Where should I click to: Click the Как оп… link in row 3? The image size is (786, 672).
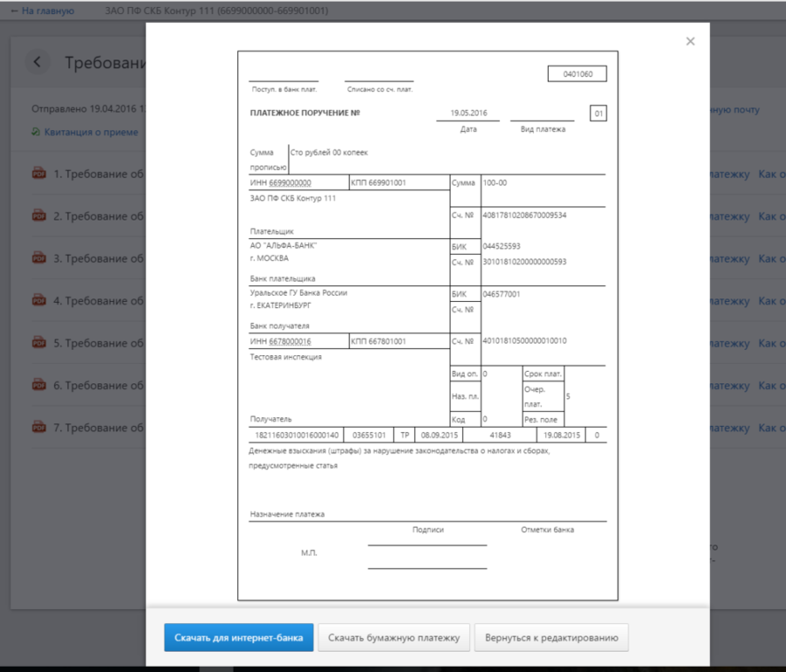click(771, 259)
